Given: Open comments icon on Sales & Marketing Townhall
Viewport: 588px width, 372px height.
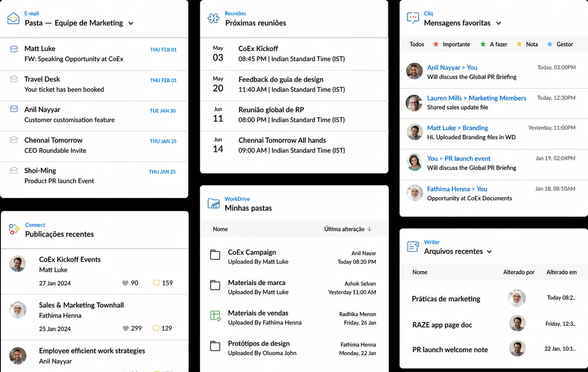Looking at the screenshot, I should [156, 328].
